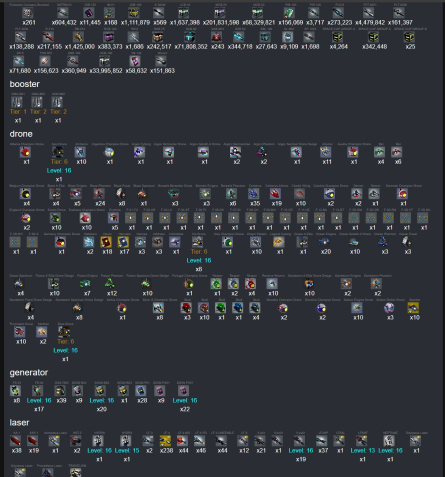Click the laser icon with quantity x46
This screenshot has height=477, width=445.
[200, 441]
